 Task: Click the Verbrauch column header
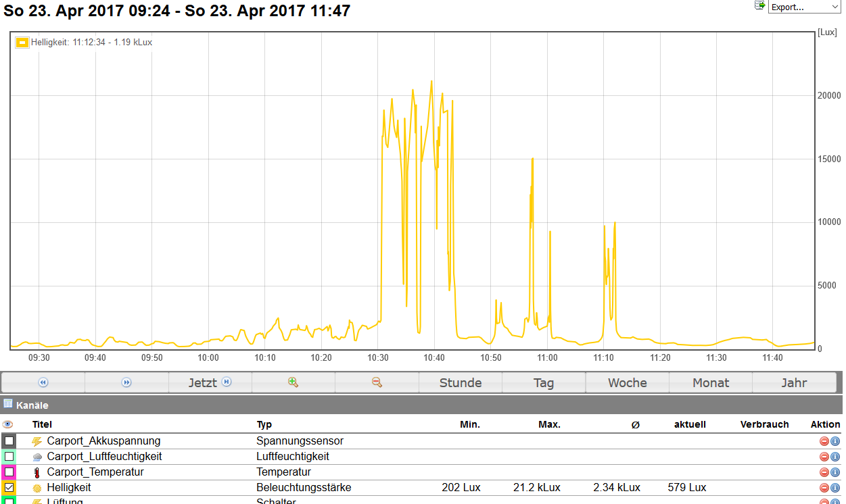coord(765,425)
